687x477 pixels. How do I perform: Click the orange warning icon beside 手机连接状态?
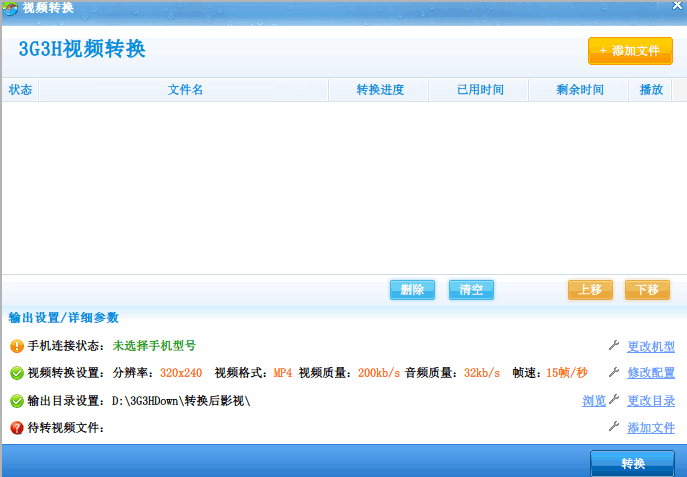[17, 346]
